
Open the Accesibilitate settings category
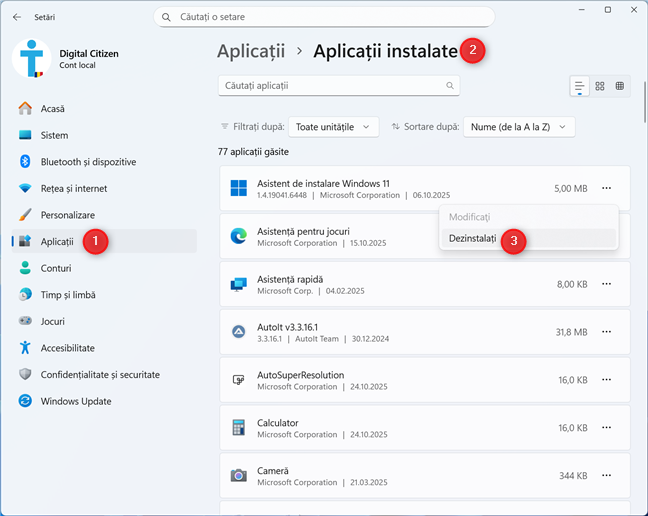click(104, 348)
